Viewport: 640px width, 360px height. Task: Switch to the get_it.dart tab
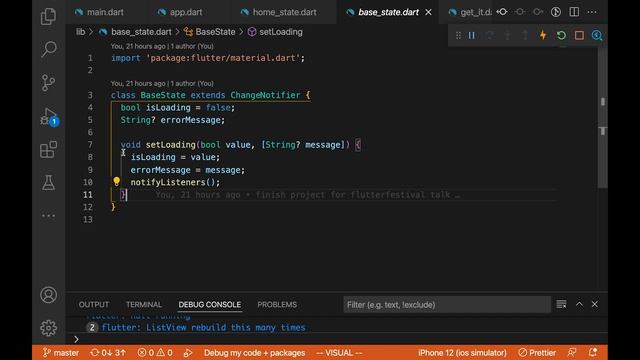470,12
